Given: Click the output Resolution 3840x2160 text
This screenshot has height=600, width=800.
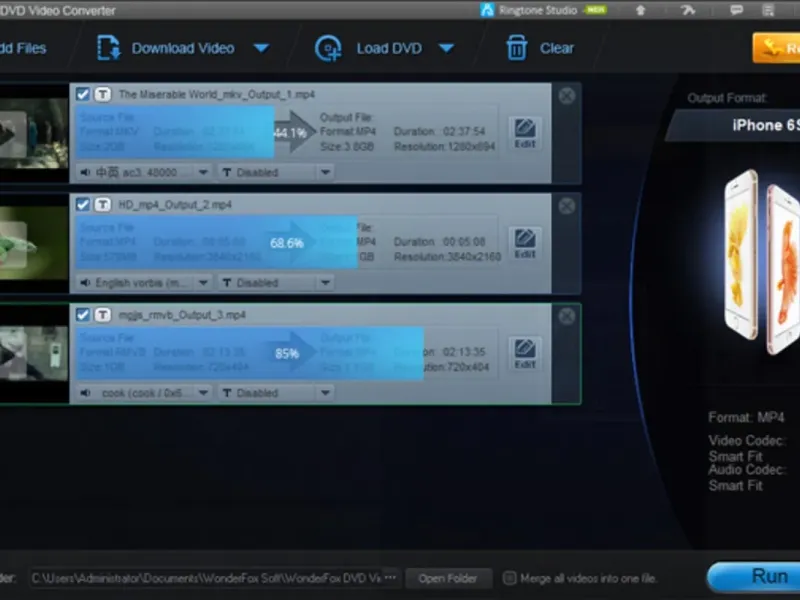Looking at the screenshot, I should 447,257.
